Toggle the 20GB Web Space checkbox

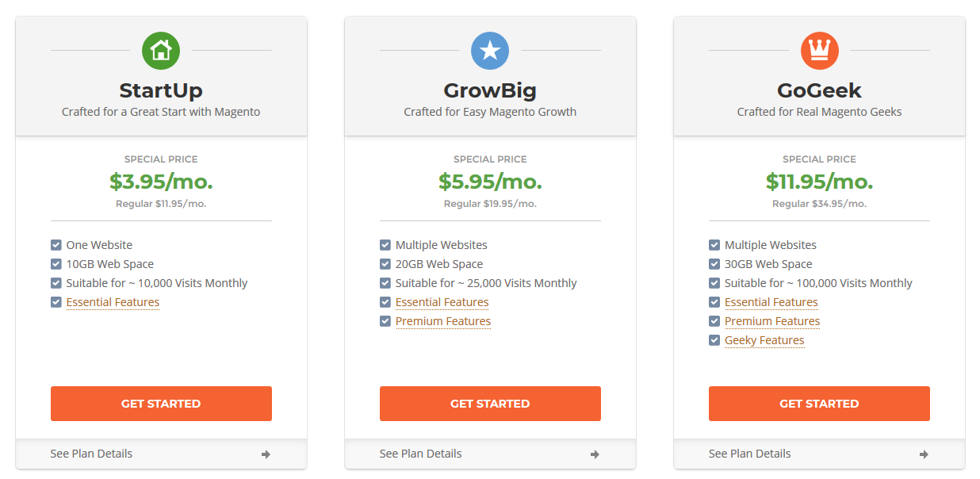385,264
